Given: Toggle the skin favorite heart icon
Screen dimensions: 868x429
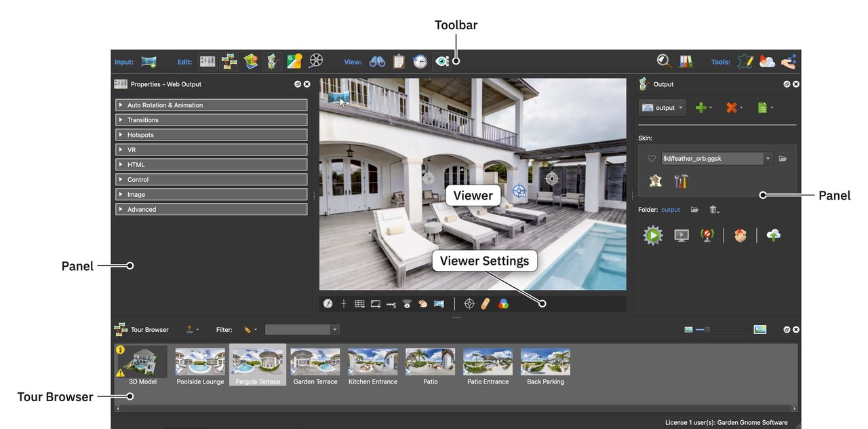Looking at the screenshot, I should pos(652,159).
